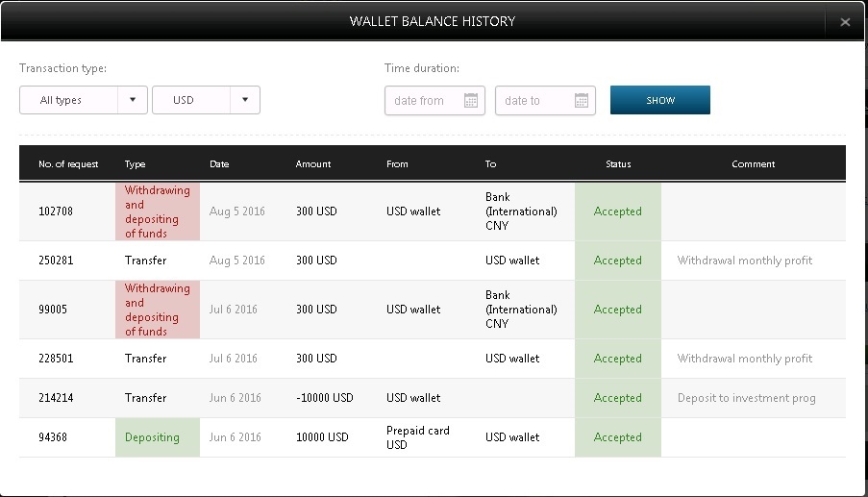The height and width of the screenshot is (497, 868).
Task: Click the Amount column header
Action: pos(313,164)
